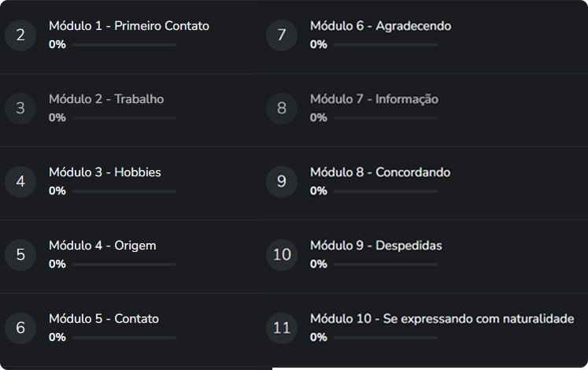The height and width of the screenshot is (370, 588).
Task: Click progress bar under Módulo 5 - Contato
Action: [x=124, y=338]
